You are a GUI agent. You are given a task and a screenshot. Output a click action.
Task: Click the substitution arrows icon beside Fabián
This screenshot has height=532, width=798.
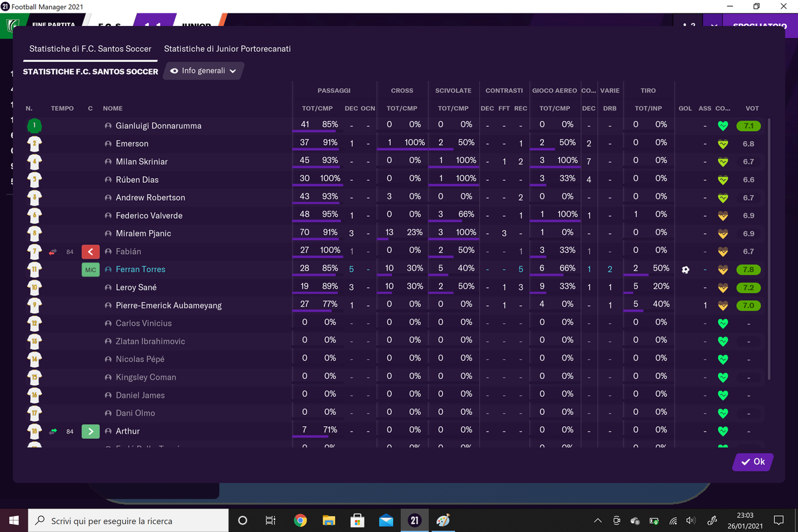pos(53,251)
